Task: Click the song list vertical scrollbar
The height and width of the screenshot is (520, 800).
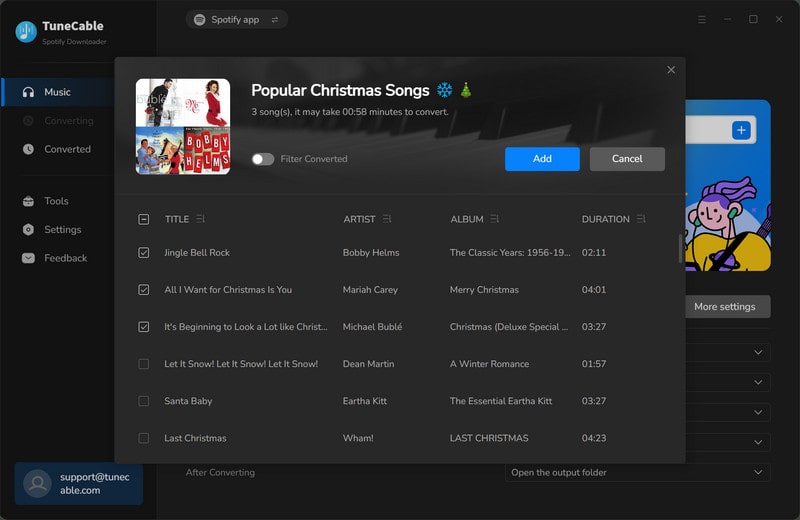Action: click(x=681, y=248)
